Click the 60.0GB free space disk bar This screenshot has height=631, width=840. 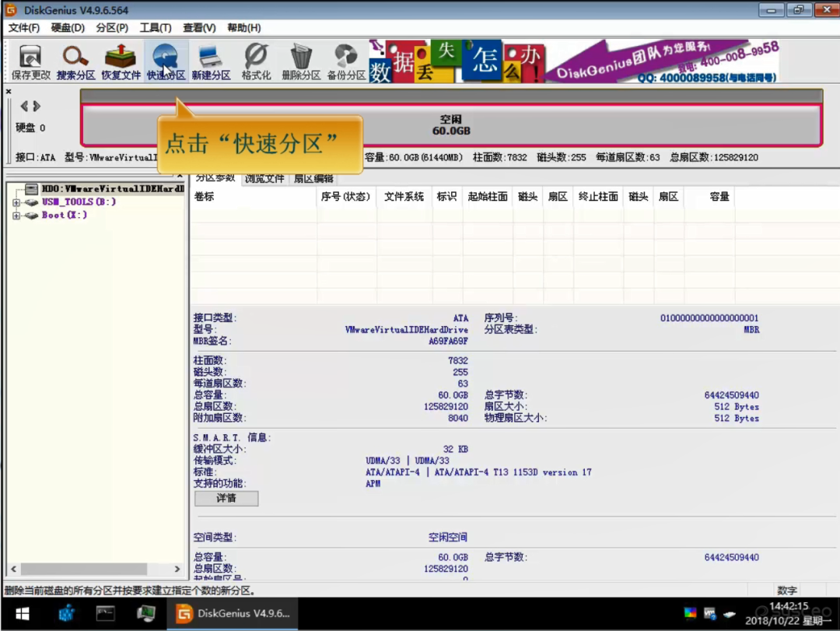451,125
